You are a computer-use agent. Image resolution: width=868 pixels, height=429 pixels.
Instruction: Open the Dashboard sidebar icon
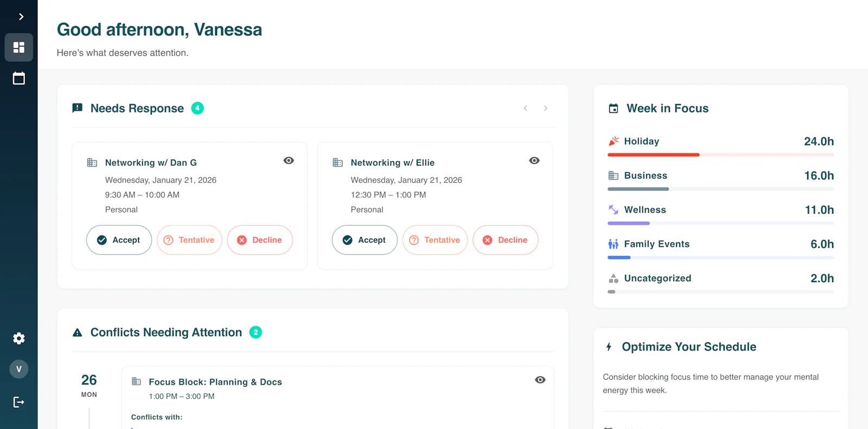click(x=19, y=47)
